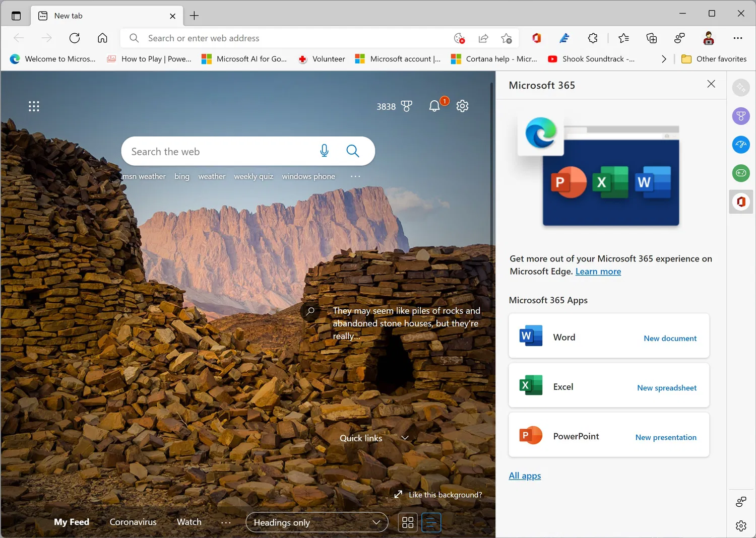Submit the web search magnifier button

click(353, 151)
